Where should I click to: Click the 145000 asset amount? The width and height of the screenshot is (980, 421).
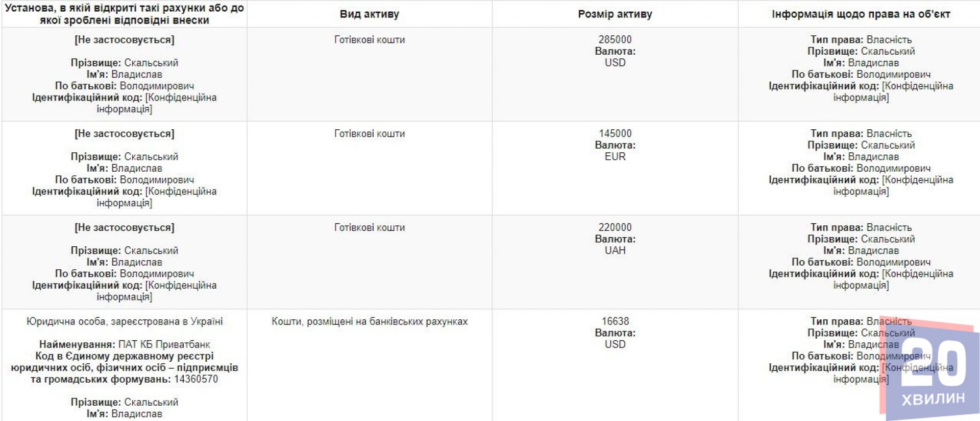point(615,133)
